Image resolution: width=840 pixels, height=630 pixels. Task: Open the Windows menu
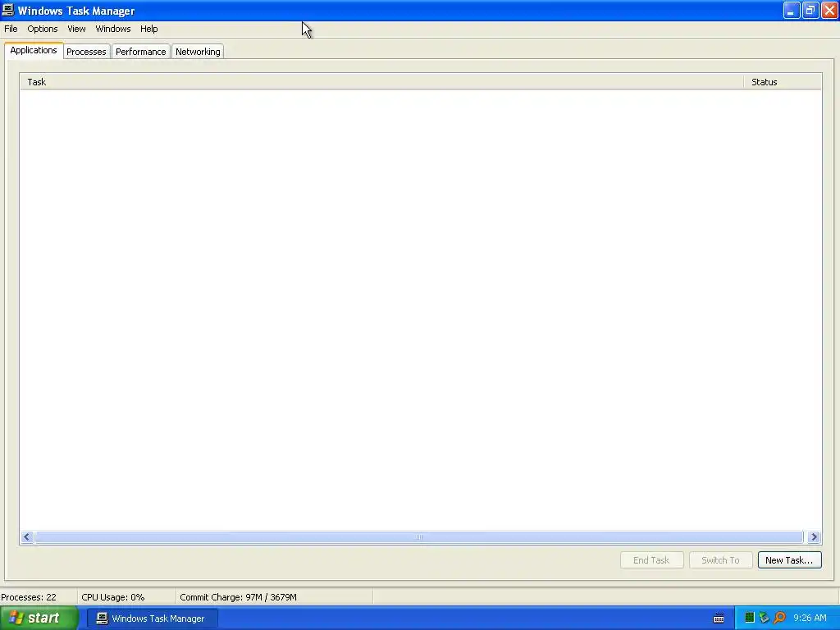point(113,29)
